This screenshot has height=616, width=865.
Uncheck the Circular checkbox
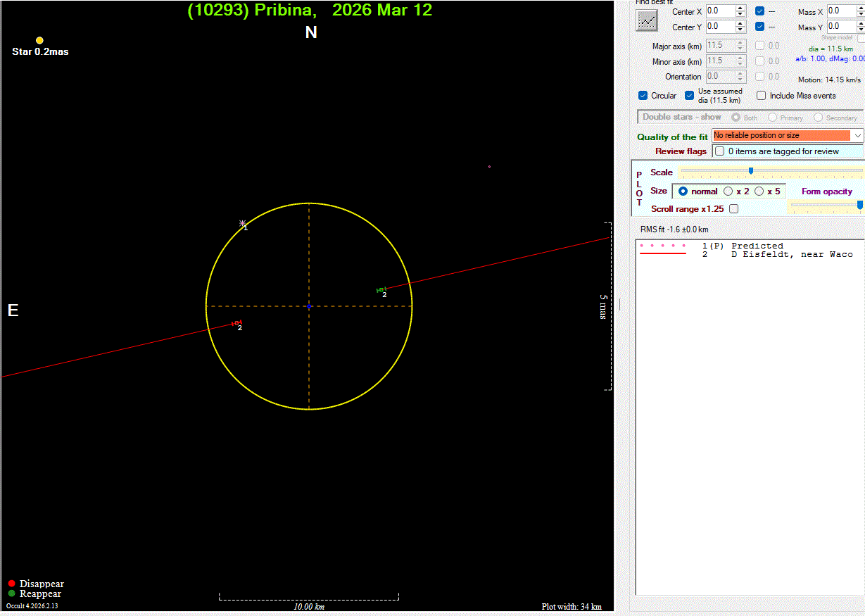click(x=643, y=96)
